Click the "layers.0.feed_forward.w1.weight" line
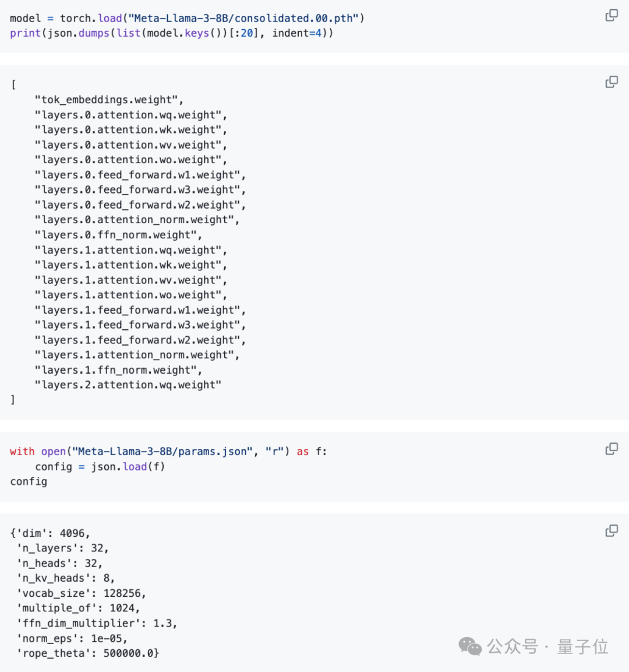Image resolution: width=629 pixels, height=672 pixels. [x=140, y=175]
